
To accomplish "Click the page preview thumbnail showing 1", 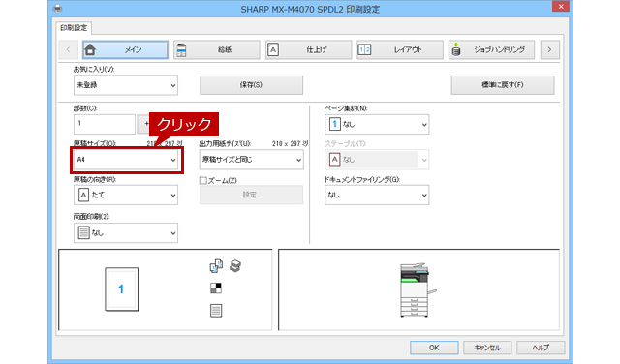I will pos(122,289).
